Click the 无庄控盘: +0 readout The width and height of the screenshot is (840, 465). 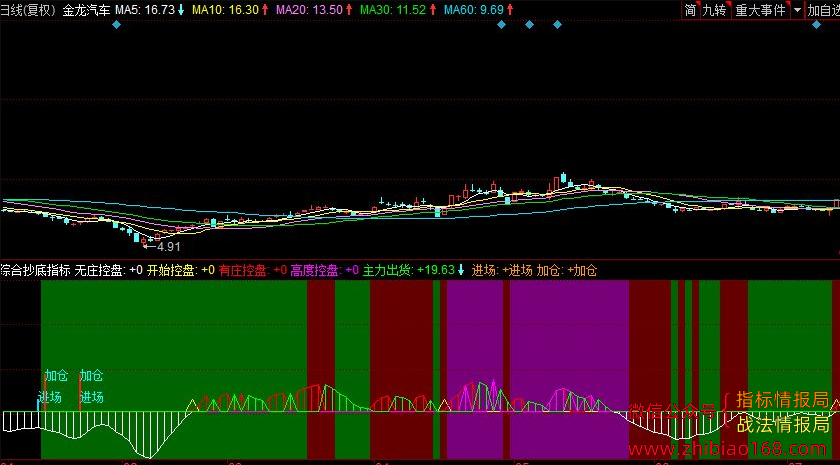click(109, 271)
